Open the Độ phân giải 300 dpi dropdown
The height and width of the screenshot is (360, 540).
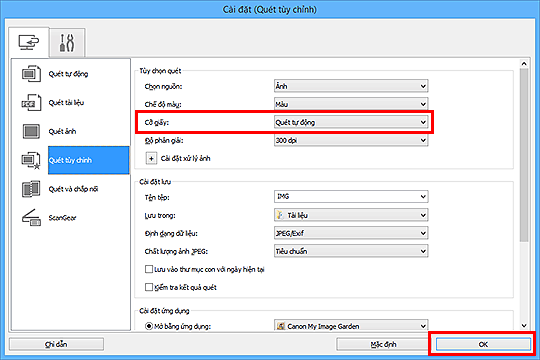point(351,140)
